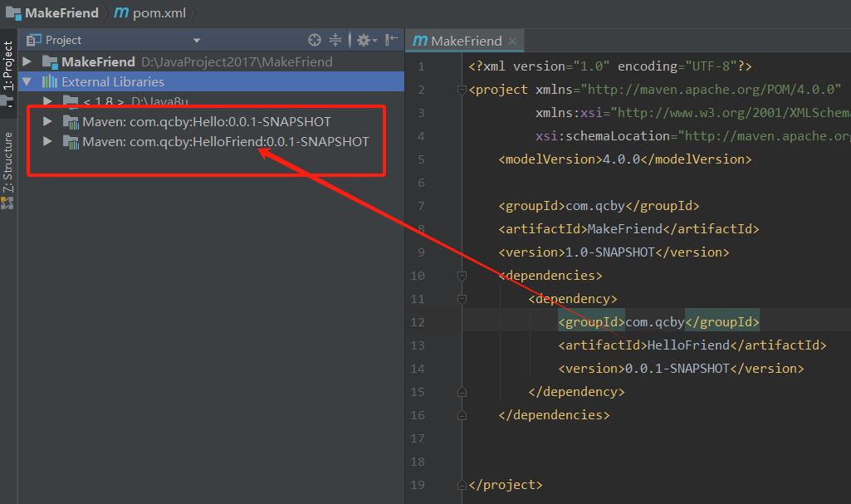Click the Project view icon in panel header
The image size is (851, 504).
34,40
